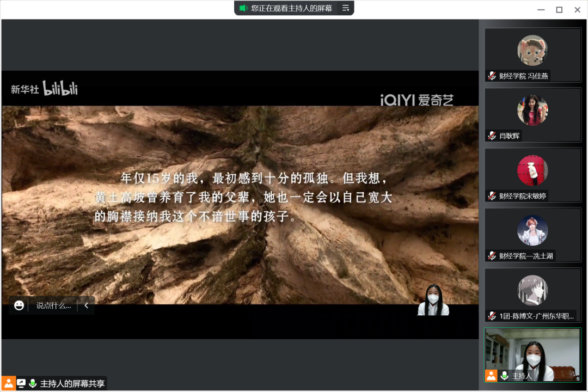
Task: Click the name label 财经学院—冼土湖
Action: pyautogui.click(x=526, y=256)
